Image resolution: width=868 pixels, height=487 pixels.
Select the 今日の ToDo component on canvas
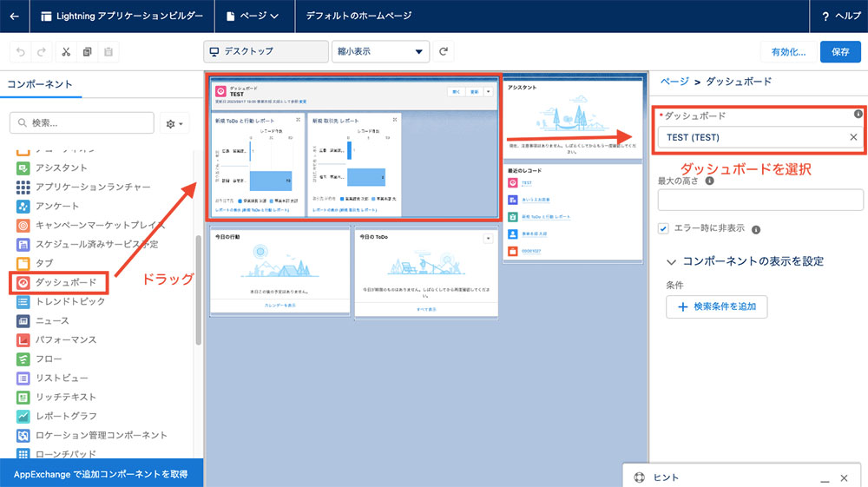click(426, 273)
